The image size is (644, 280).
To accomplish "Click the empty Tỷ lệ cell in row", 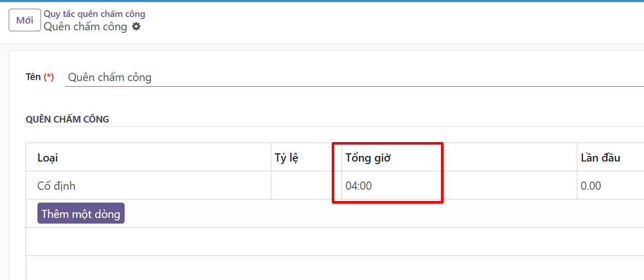I will 306,186.
